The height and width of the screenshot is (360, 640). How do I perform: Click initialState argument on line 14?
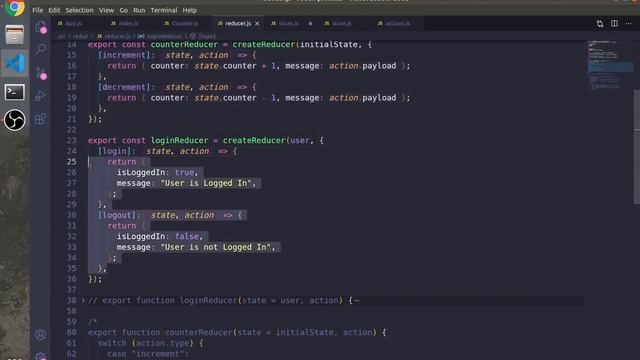tap(329, 44)
